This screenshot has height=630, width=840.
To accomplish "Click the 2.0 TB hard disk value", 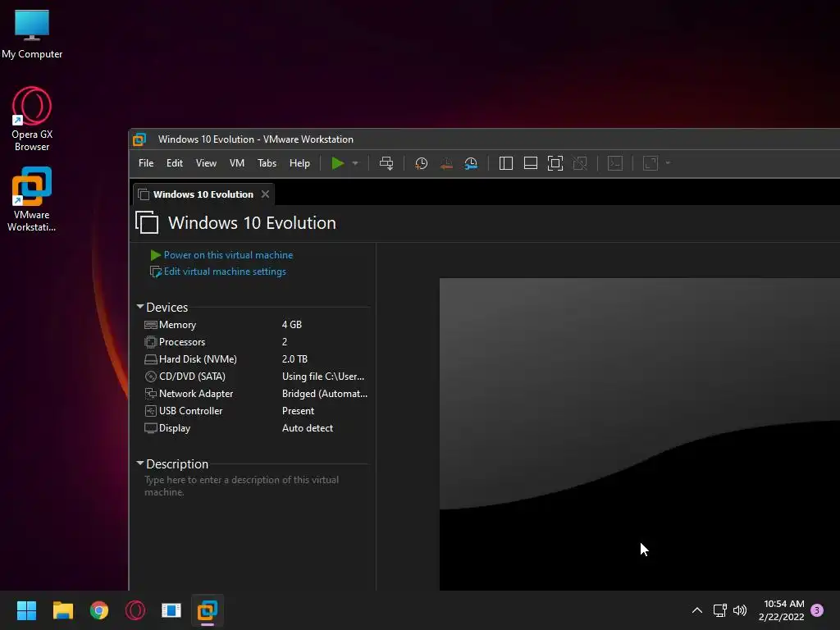I will pyautogui.click(x=294, y=359).
